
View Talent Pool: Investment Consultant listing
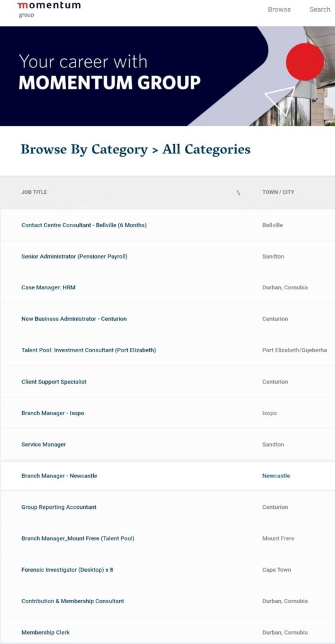click(x=89, y=350)
